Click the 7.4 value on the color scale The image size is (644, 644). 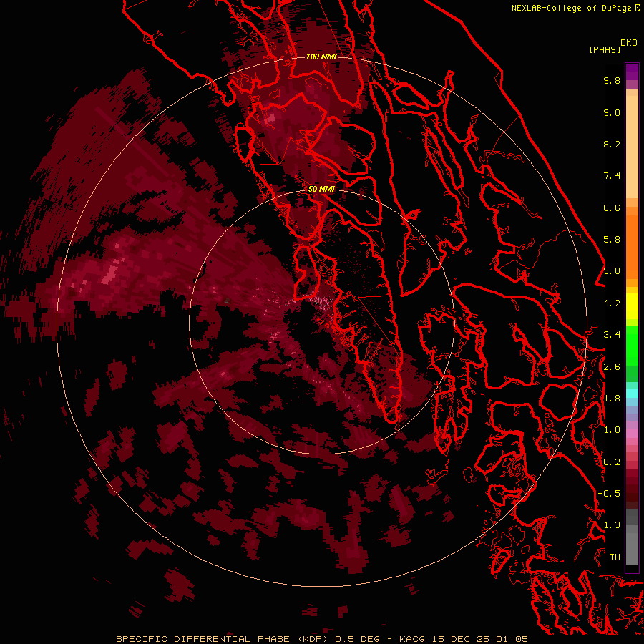612,176
